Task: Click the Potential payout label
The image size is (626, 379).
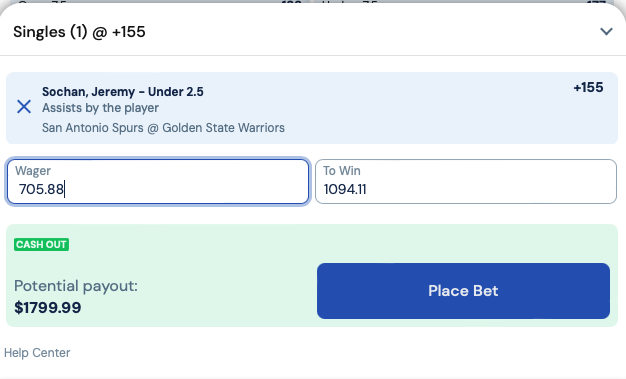Action: (x=76, y=286)
